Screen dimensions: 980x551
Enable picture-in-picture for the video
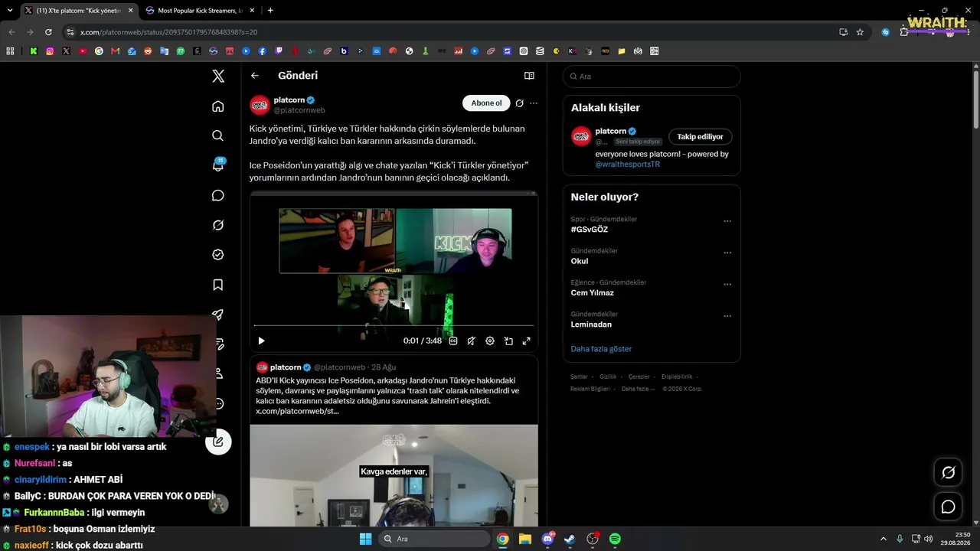point(508,341)
